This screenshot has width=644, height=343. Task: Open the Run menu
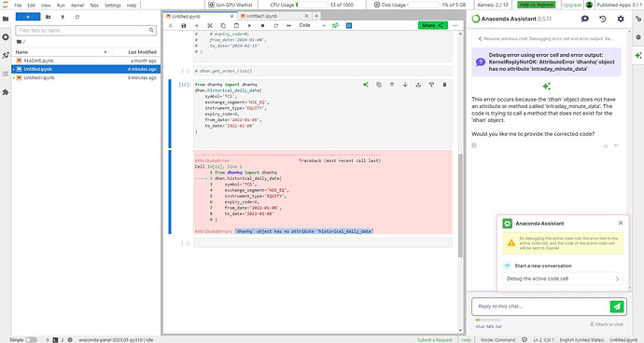point(61,6)
